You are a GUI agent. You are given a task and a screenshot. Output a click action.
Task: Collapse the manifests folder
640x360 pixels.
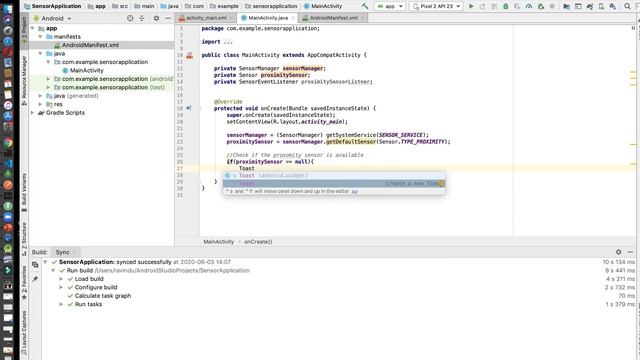point(40,37)
